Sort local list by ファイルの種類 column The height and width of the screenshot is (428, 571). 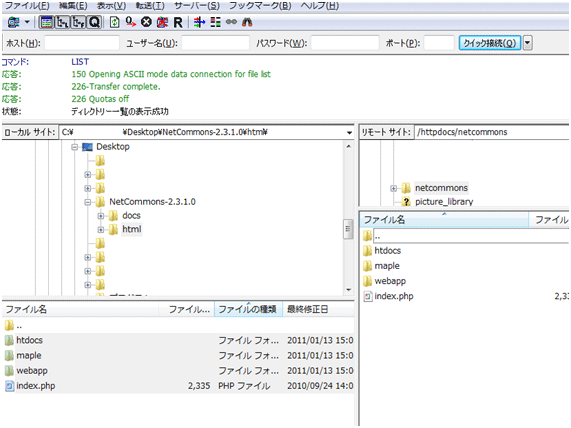coord(248,310)
